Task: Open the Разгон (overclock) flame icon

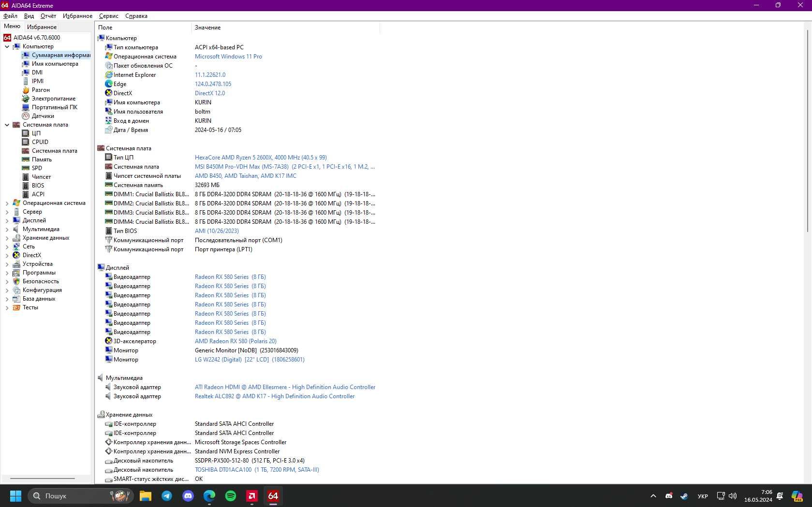Action: click(26, 90)
